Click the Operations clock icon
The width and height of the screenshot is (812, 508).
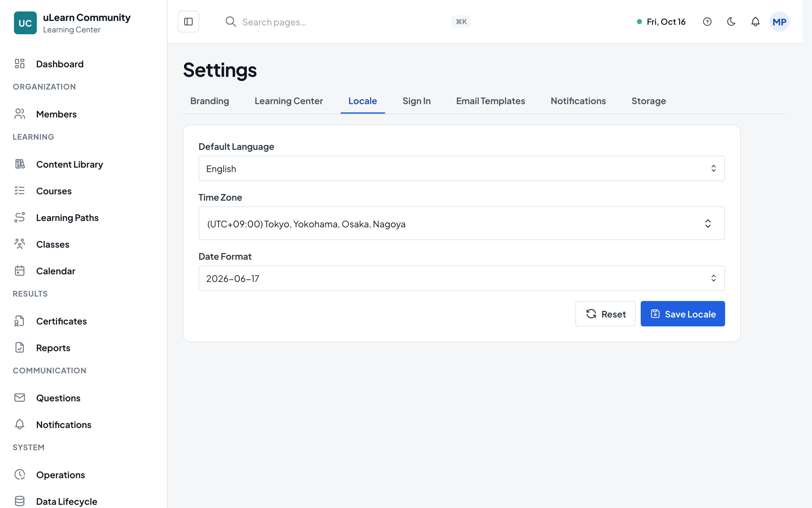point(20,474)
